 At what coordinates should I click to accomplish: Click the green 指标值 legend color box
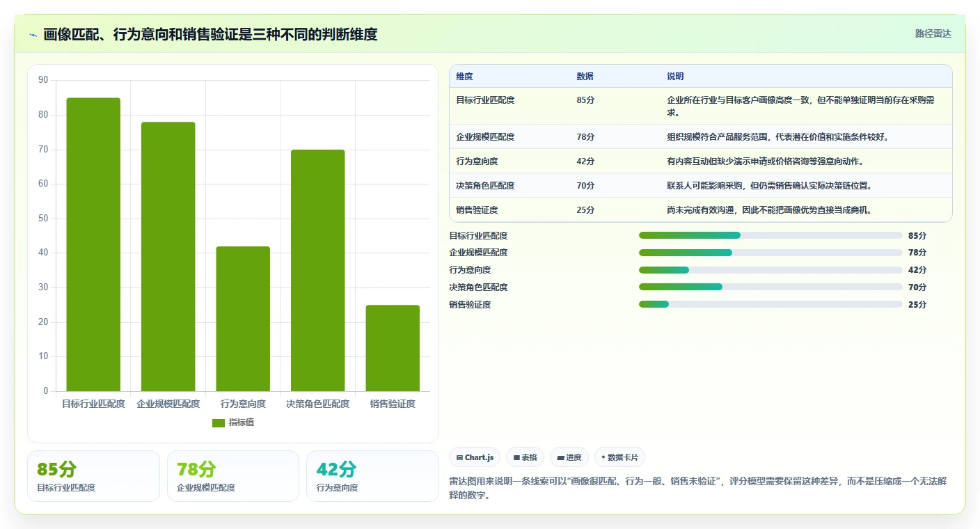[x=219, y=423]
